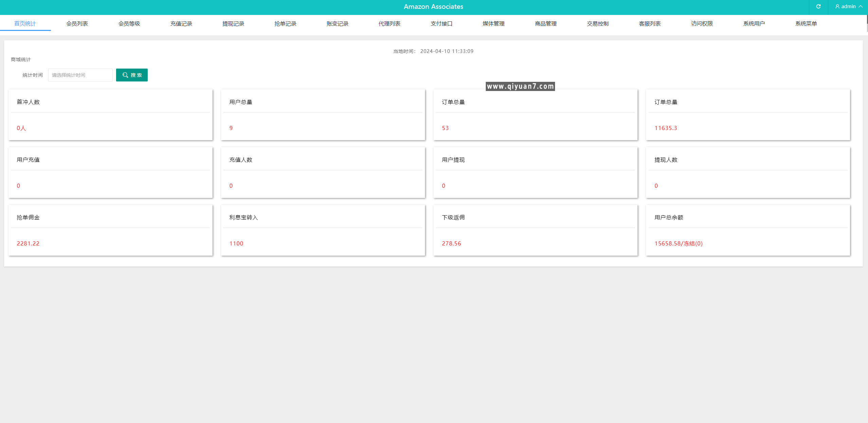Open the 代理列表 section
Image resolution: width=868 pixels, height=423 pixels.
[x=389, y=23]
